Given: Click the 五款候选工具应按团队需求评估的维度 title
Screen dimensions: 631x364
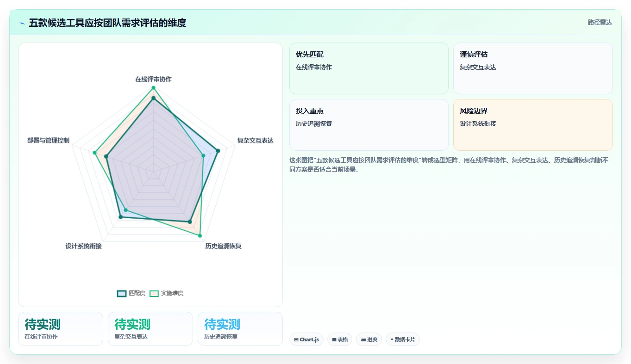Looking at the screenshot, I should 107,23.
